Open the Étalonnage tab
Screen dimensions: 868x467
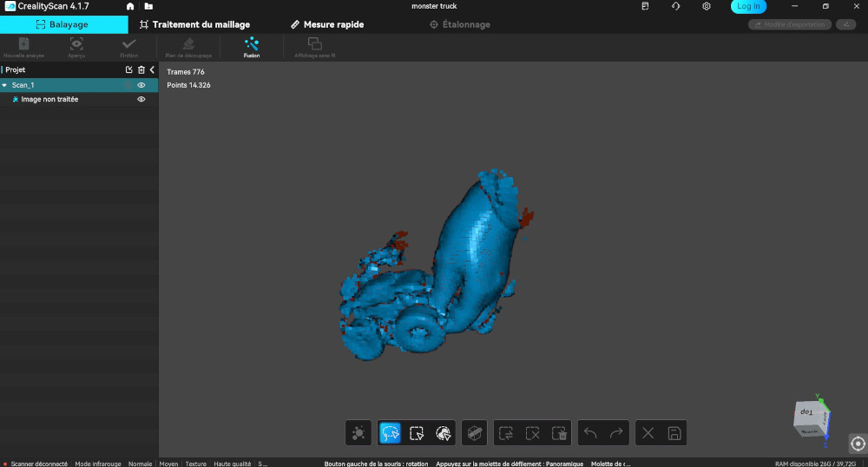tap(460, 24)
